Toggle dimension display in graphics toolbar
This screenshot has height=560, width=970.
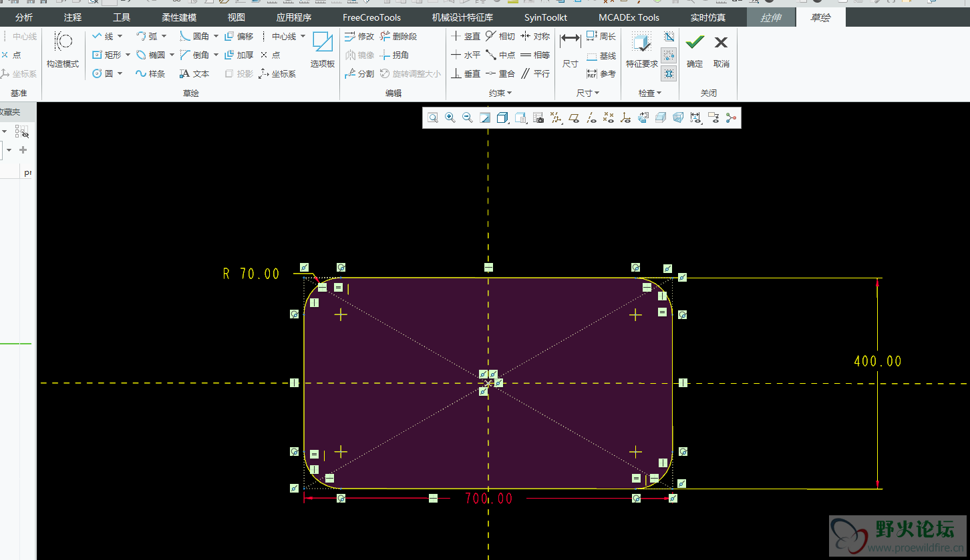(x=695, y=118)
